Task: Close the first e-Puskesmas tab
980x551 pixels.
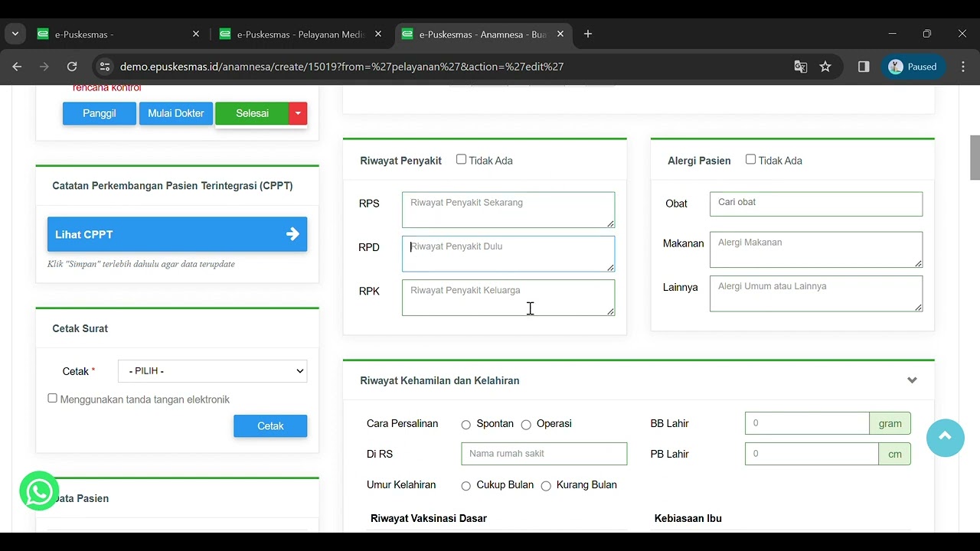Action: pos(195,34)
